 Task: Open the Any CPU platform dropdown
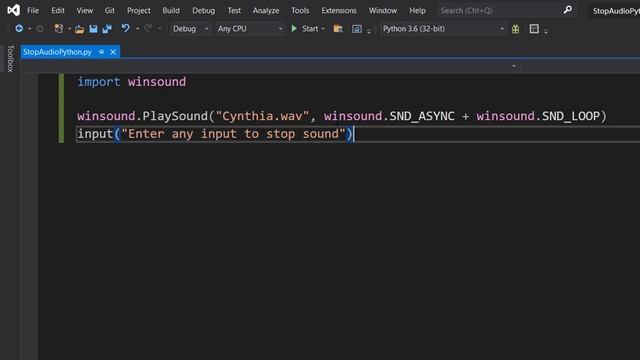point(250,29)
